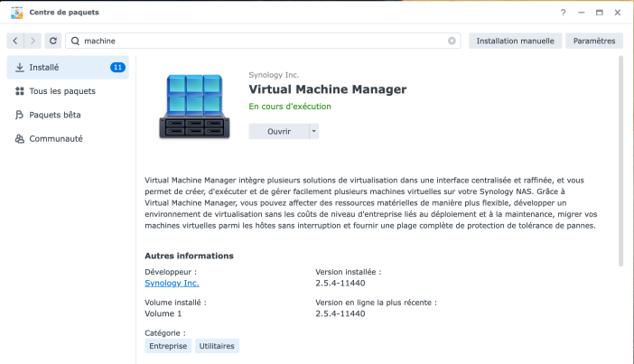Maximize the Centre de paquets window

[599, 13]
